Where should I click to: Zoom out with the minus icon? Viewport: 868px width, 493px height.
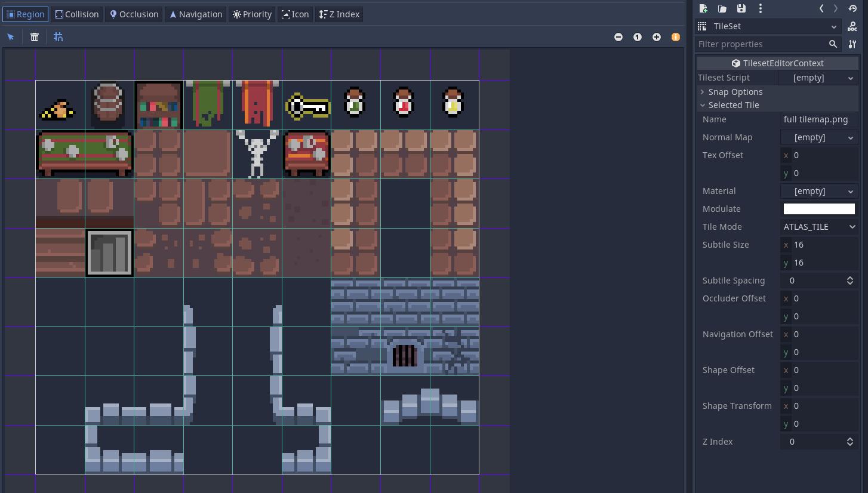(x=618, y=37)
